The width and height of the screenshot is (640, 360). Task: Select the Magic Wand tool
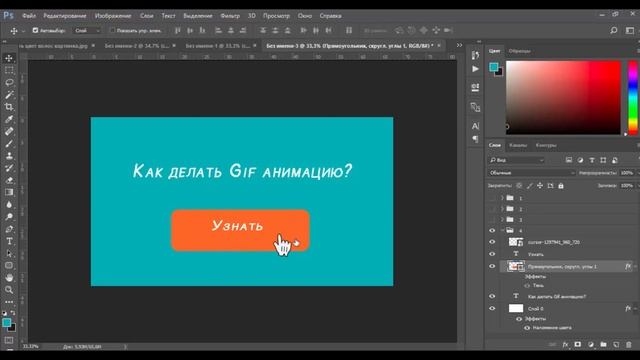click(x=9, y=95)
